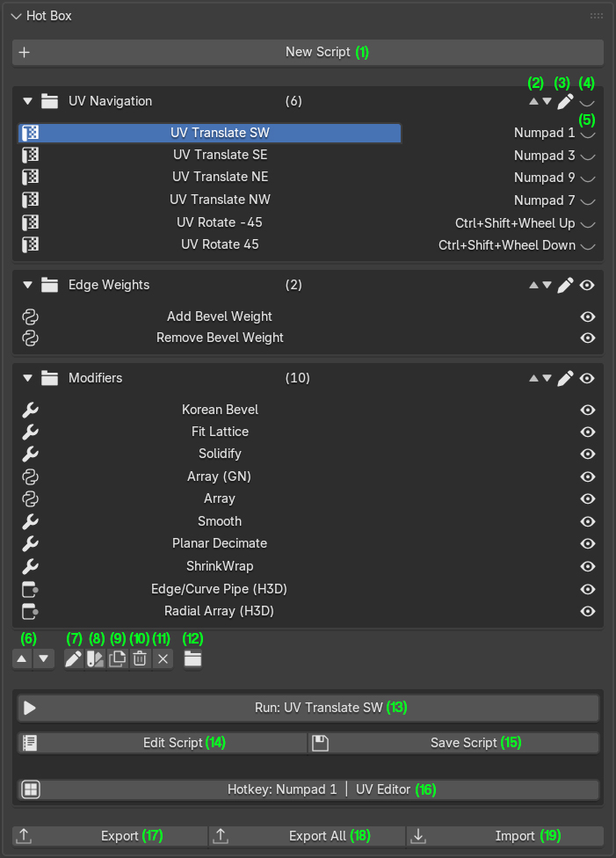The width and height of the screenshot is (616, 858).
Task: Click the New Script button
Action: click(308, 52)
